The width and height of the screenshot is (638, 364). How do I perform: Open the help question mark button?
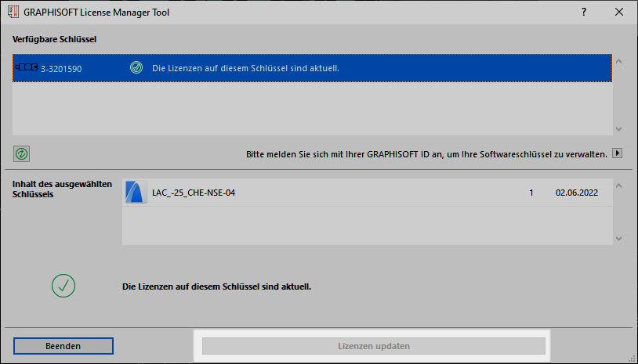tap(584, 12)
